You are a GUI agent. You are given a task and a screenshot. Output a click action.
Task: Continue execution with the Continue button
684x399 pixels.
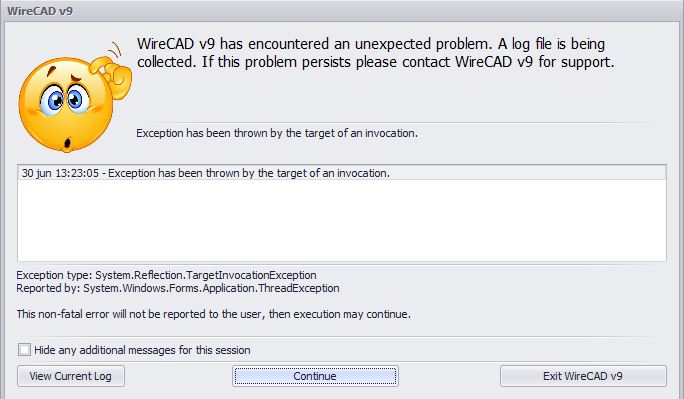click(315, 376)
